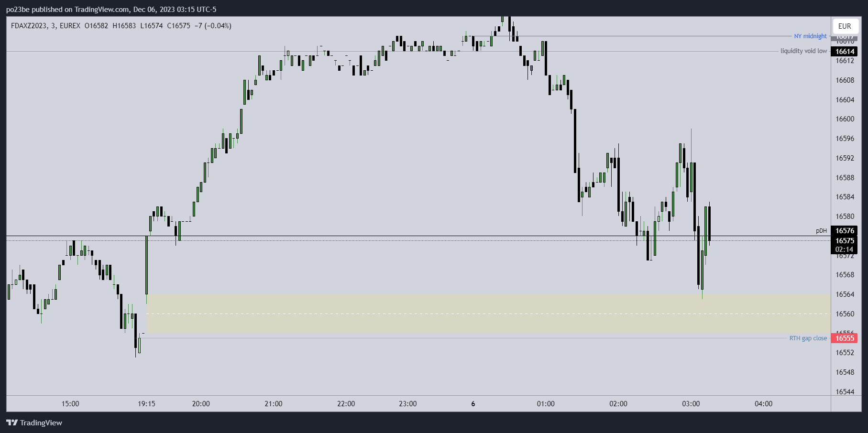Click the 16544 price scale label

pyautogui.click(x=845, y=392)
